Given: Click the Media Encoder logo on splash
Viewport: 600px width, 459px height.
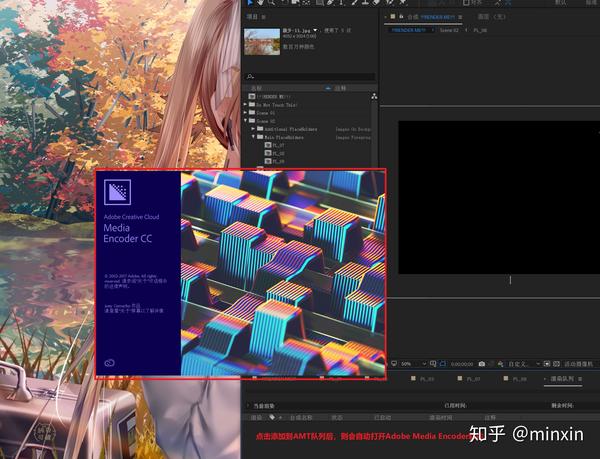Looking at the screenshot, I should 117,192.
